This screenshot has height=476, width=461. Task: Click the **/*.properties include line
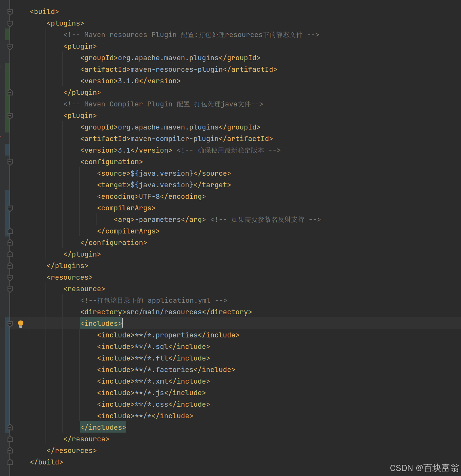(x=168, y=335)
